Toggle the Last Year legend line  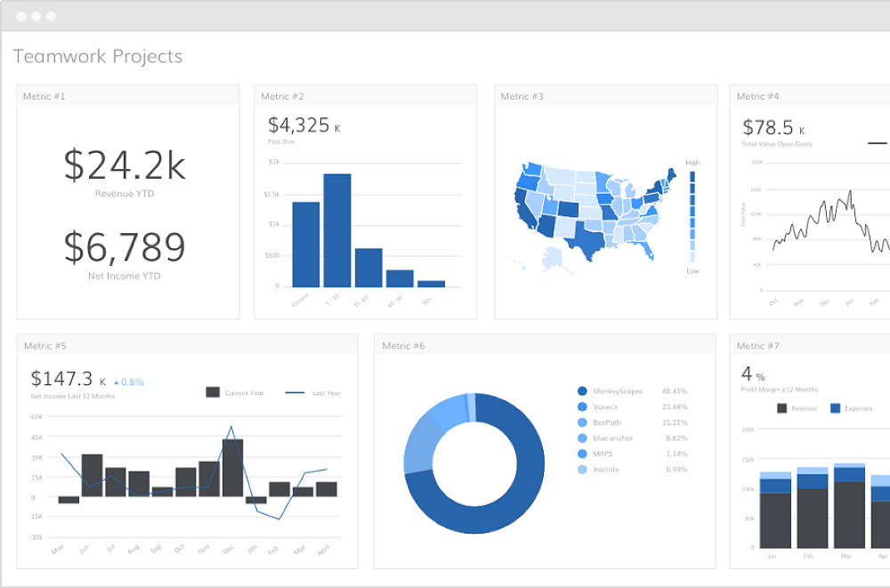point(295,392)
